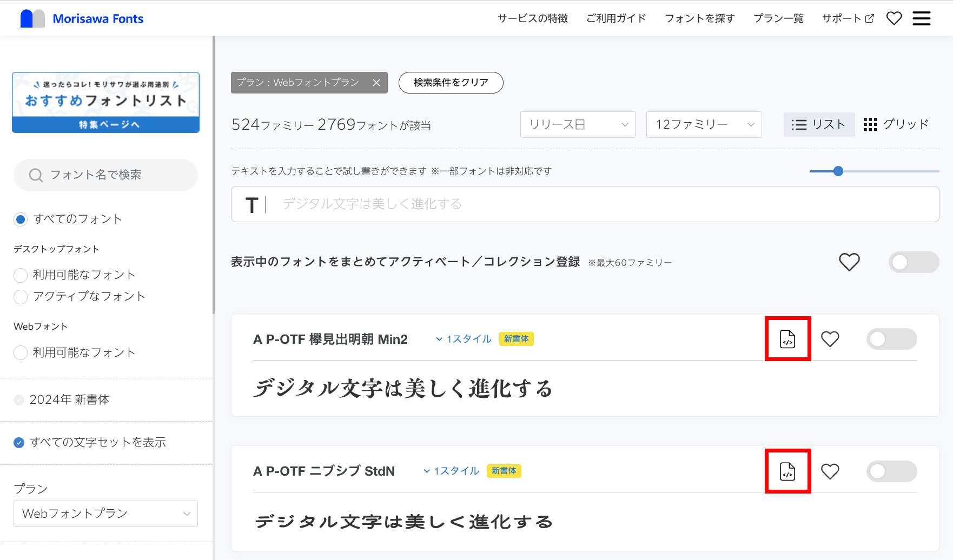Click 新書体 badge on 欅見出明朝 Min2

point(517,339)
